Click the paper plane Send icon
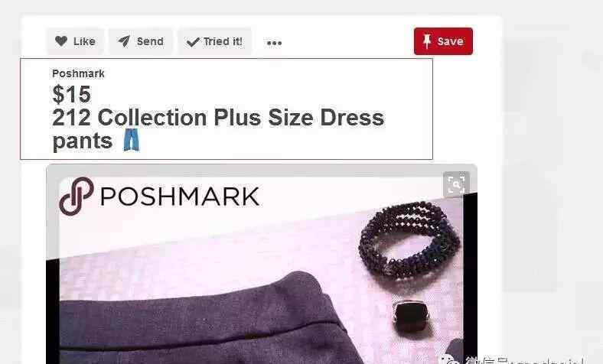Screen dimensions: 603x364 pos(124,41)
